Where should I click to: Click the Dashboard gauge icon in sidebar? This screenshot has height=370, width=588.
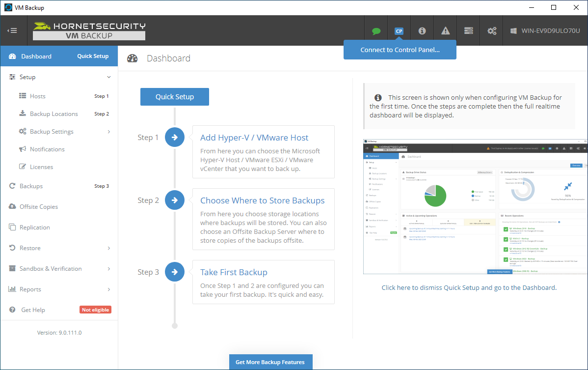12,57
